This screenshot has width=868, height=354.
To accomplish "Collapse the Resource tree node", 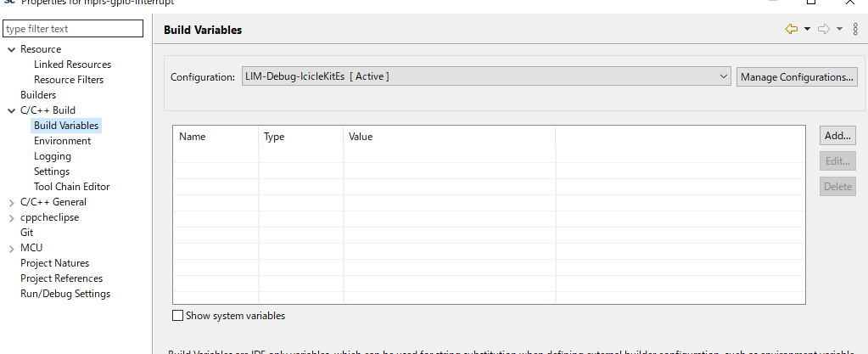I will click(x=11, y=49).
